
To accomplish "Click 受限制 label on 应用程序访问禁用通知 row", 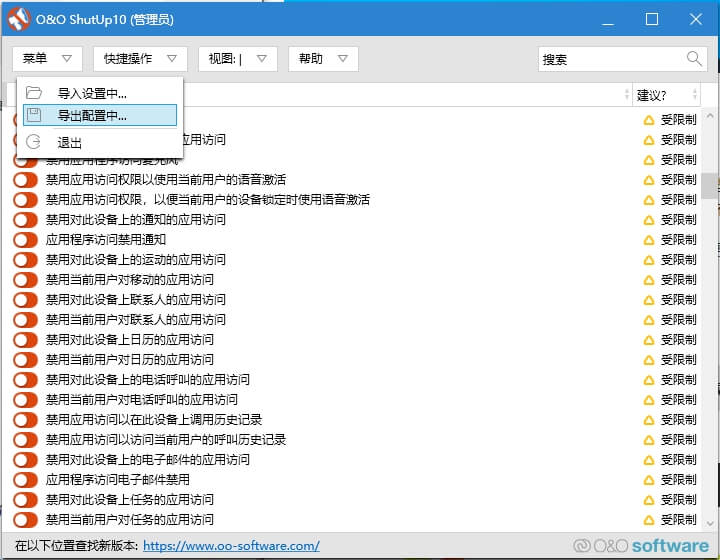I will (679, 240).
